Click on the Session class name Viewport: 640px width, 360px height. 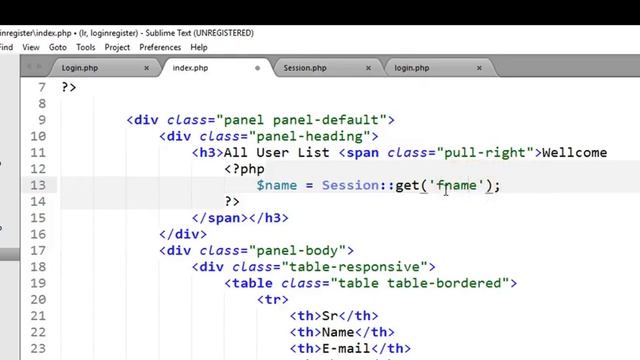tap(350, 185)
